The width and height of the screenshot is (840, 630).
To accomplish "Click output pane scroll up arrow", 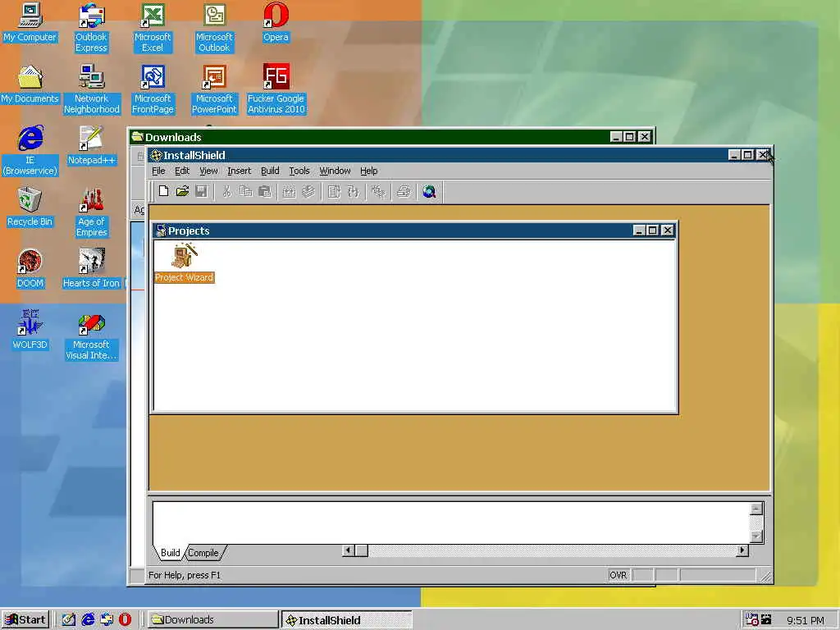I will (x=756, y=509).
